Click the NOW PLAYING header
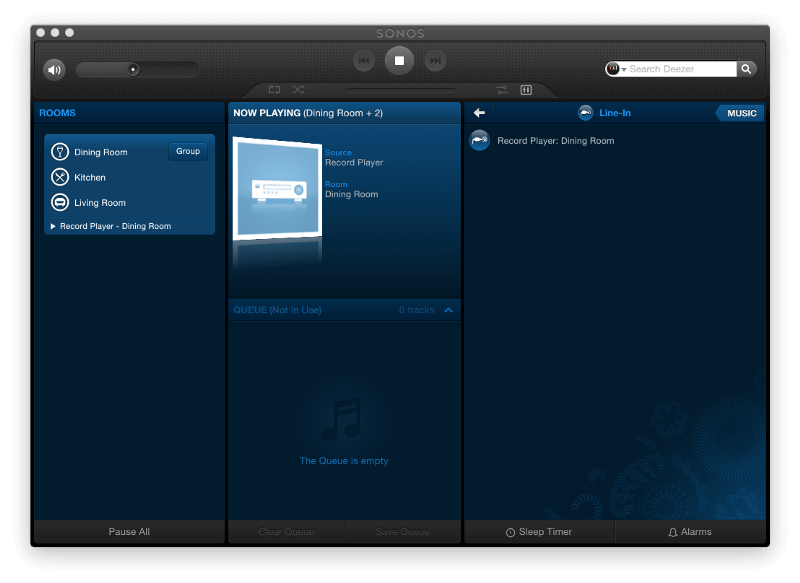Viewport: 800px width, 583px height. (308, 113)
